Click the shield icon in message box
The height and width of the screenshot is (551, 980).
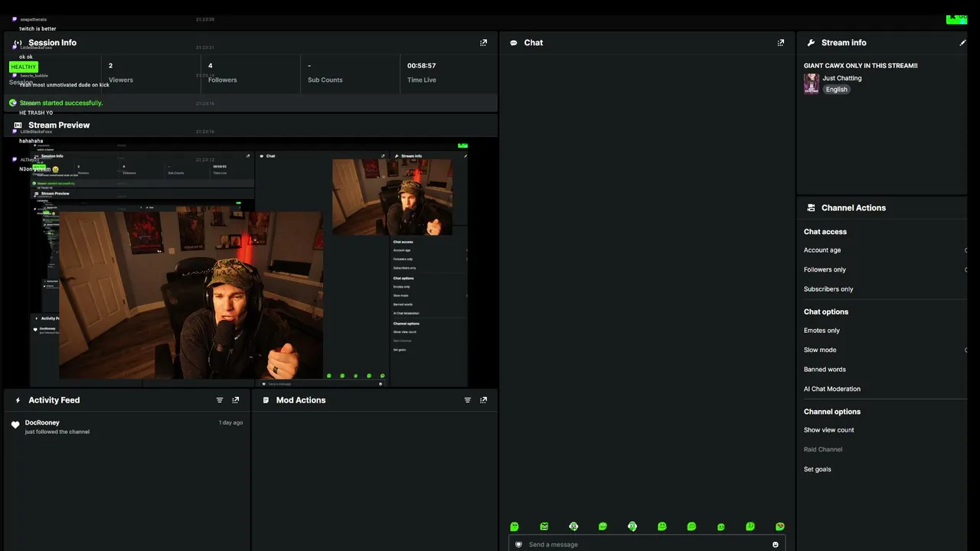518,545
